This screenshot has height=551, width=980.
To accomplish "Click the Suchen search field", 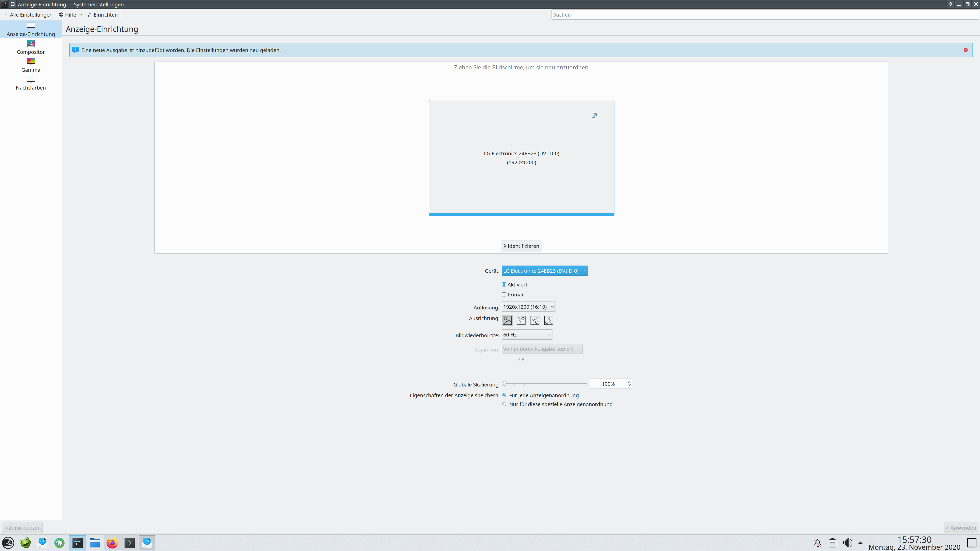I will tap(765, 15).
